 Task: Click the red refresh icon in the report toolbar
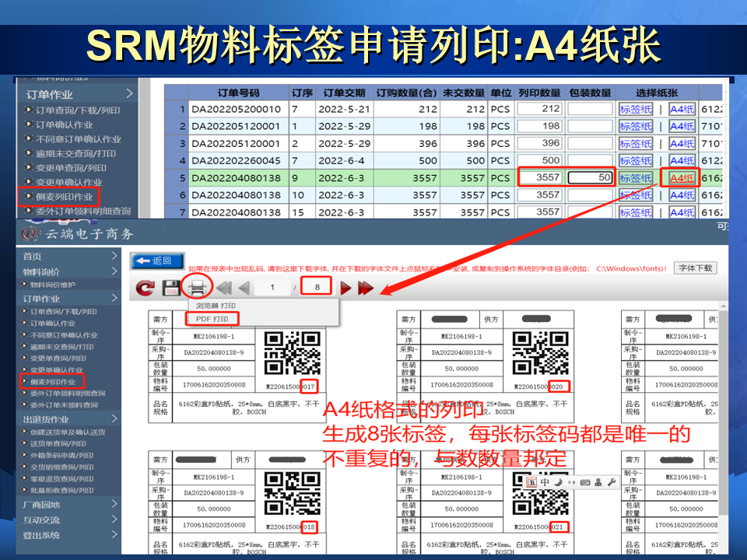[x=145, y=288]
